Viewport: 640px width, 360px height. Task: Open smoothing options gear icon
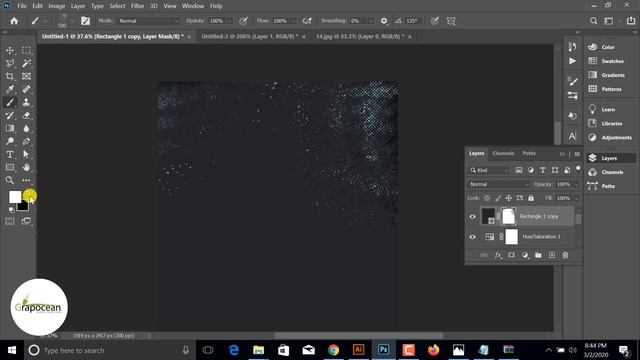pos(384,21)
